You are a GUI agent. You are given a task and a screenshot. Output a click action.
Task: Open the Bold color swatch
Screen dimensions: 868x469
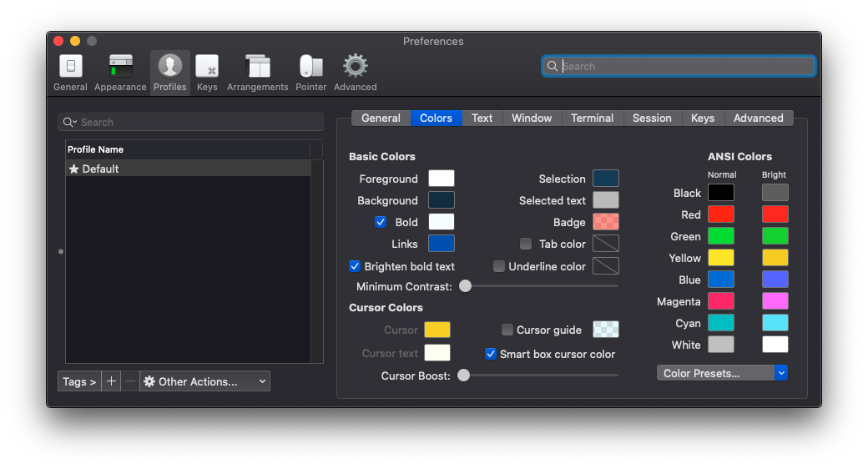pos(442,221)
